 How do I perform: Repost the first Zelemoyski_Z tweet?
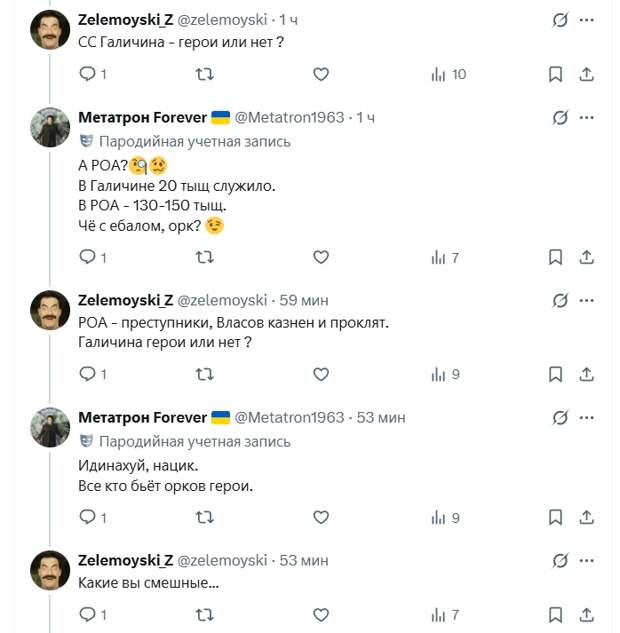204,74
